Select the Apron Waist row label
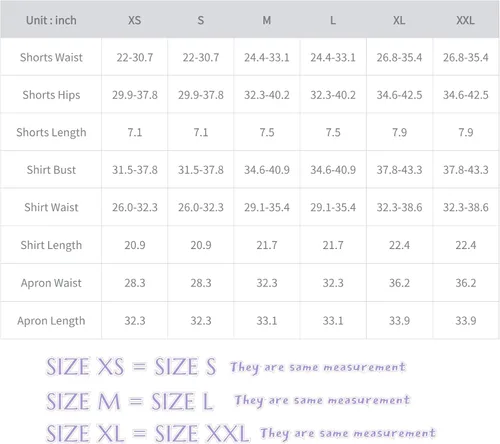Image resolution: width=500 pixels, height=444 pixels. click(51, 283)
